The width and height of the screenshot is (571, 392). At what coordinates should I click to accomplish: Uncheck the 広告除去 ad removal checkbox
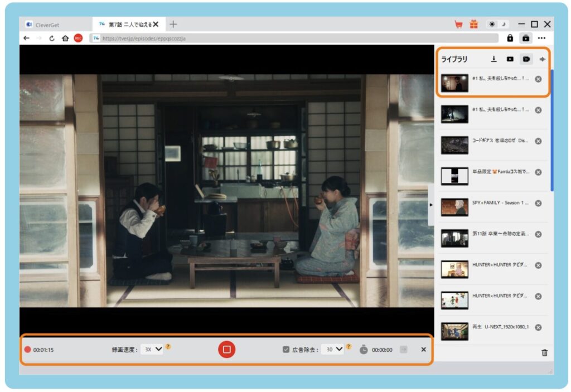point(286,350)
